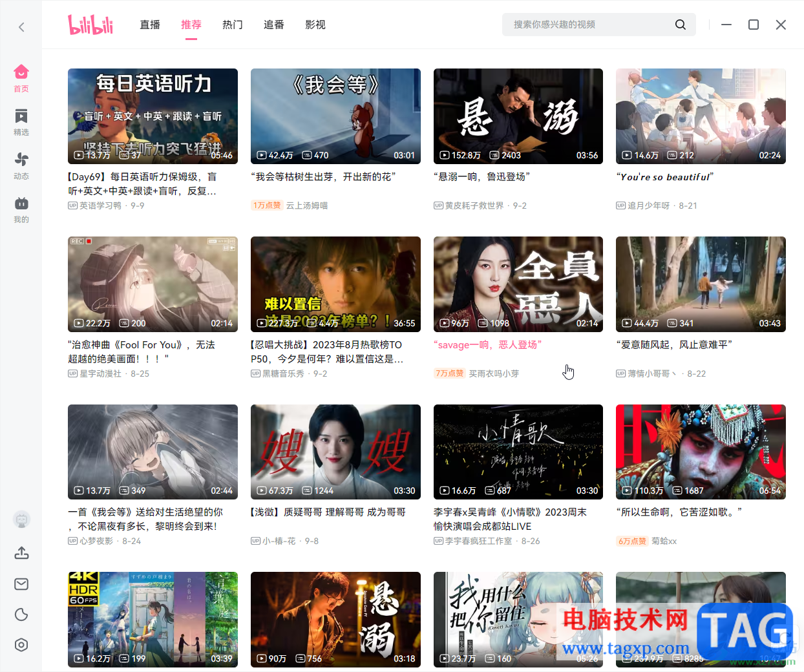Open 动态 feed in sidebar

[21, 165]
